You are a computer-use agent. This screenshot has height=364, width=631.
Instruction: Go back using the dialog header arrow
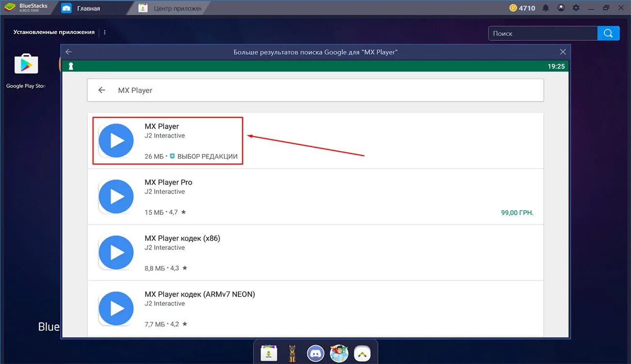coord(68,52)
